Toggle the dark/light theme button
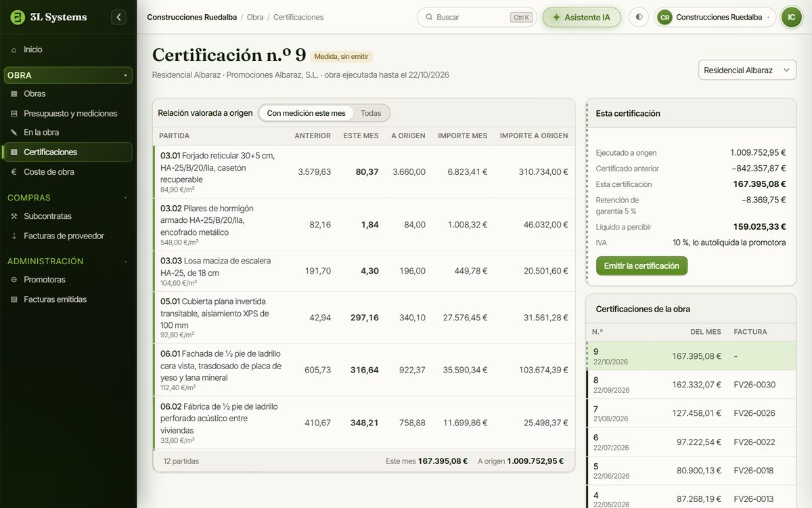The height and width of the screenshot is (508, 812). click(639, 17)
